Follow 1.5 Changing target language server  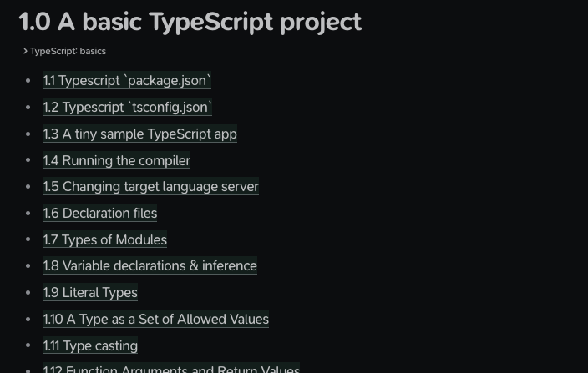[x=151, y=187]
